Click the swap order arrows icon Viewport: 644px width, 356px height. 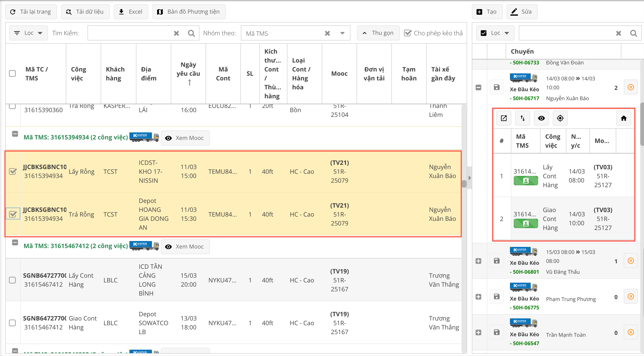point(522,118)
